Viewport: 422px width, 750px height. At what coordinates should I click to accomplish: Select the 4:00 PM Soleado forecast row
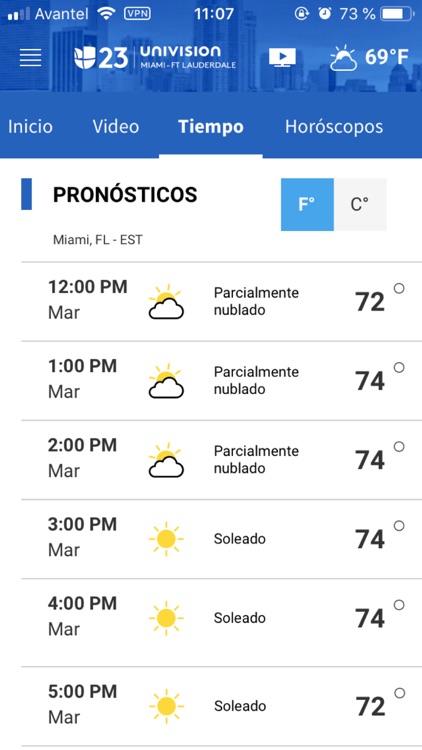222,618
